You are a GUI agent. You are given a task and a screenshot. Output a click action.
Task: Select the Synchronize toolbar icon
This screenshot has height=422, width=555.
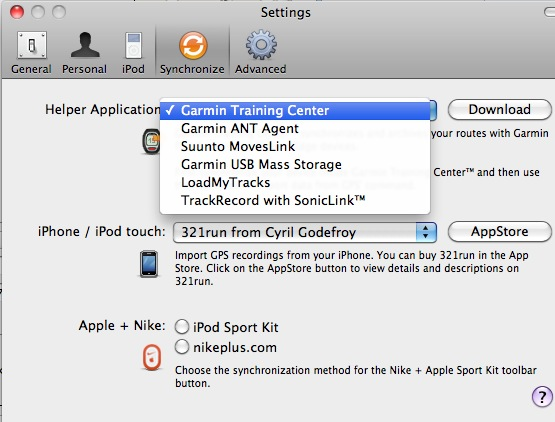coord(192,53)
